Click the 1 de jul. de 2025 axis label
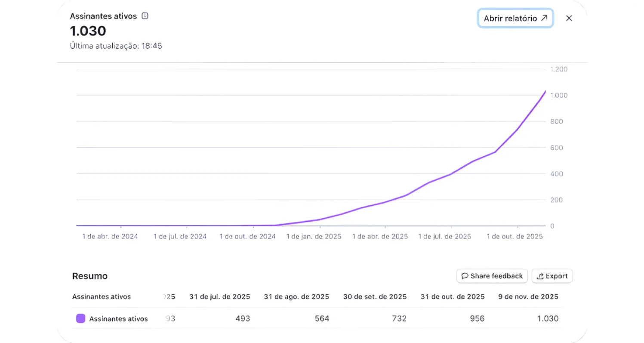This screenshot has height=343, width=644. click(x=444, y=236)
